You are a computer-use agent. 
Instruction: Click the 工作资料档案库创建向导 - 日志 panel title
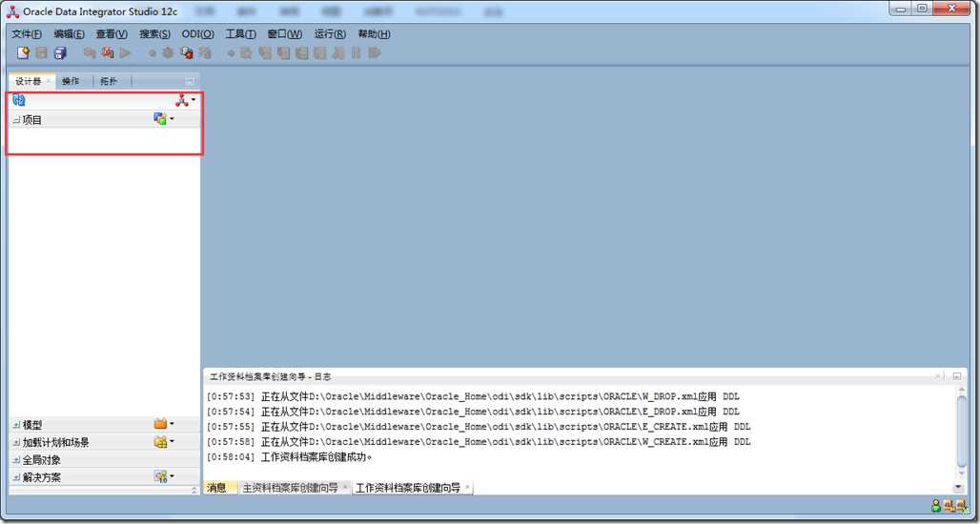tap(271, 376)
